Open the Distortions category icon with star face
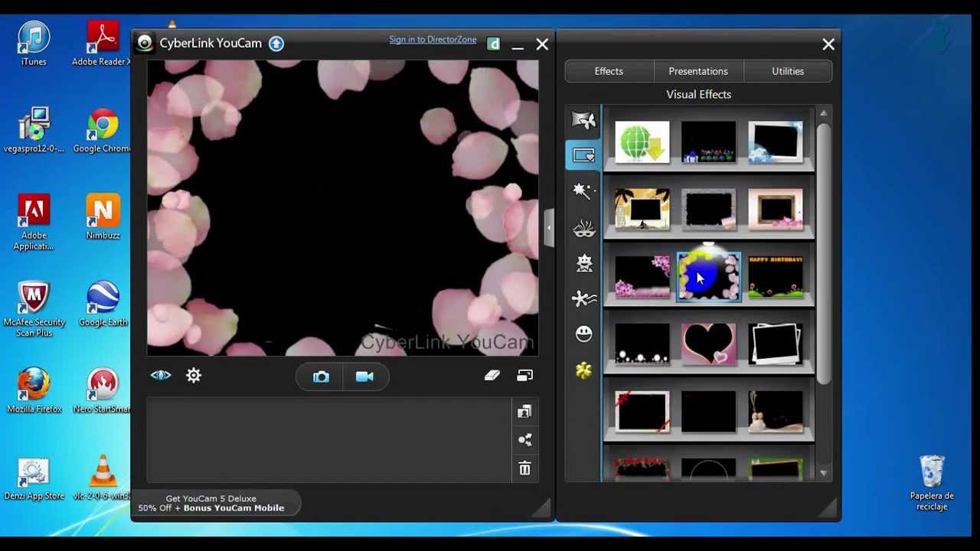 pyautogui.click(x=584, y=263)
